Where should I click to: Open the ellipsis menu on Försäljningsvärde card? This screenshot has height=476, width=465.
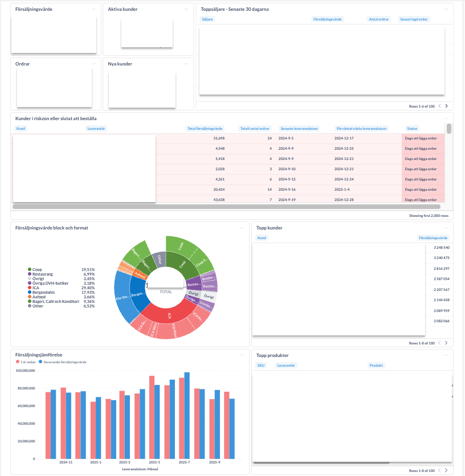pyautogui.click(x=93, y=10)
